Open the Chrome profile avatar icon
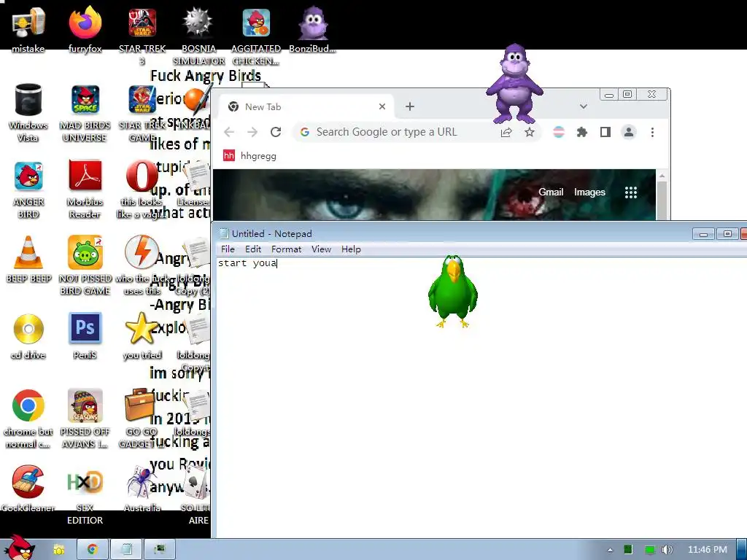 [628, 132]
